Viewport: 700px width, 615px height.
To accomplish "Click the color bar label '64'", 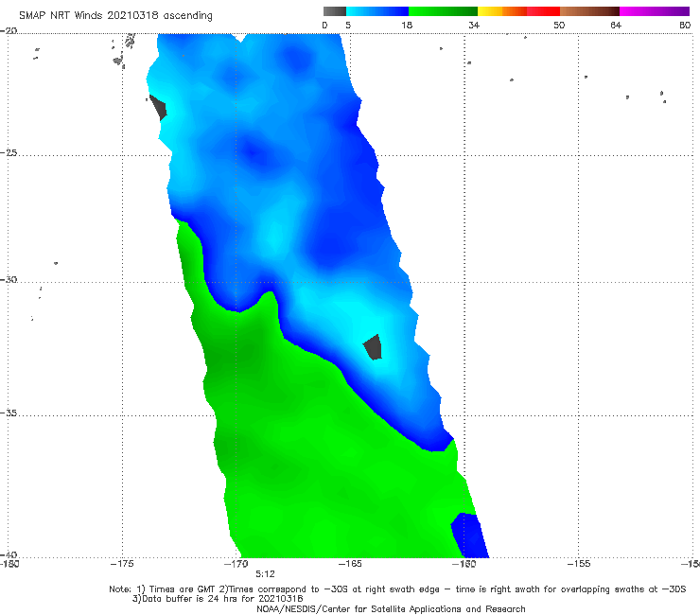I will point(616,26).
